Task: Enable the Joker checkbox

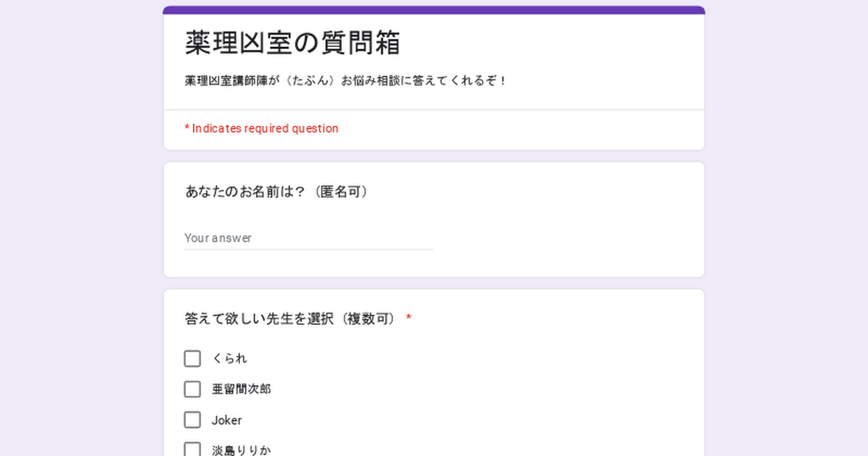Action: [192, 420]
